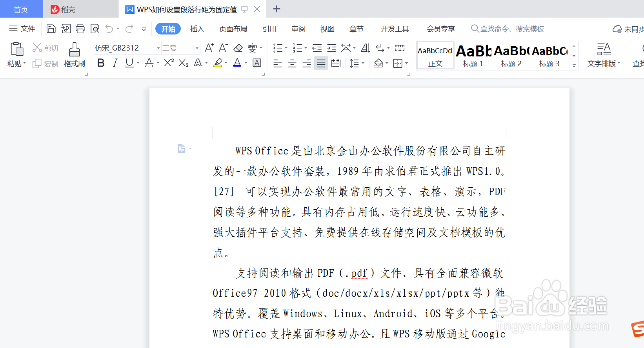This screenshot has width=644, height=348.
Task: Apply the font color swatch
Action: (237, 63)
